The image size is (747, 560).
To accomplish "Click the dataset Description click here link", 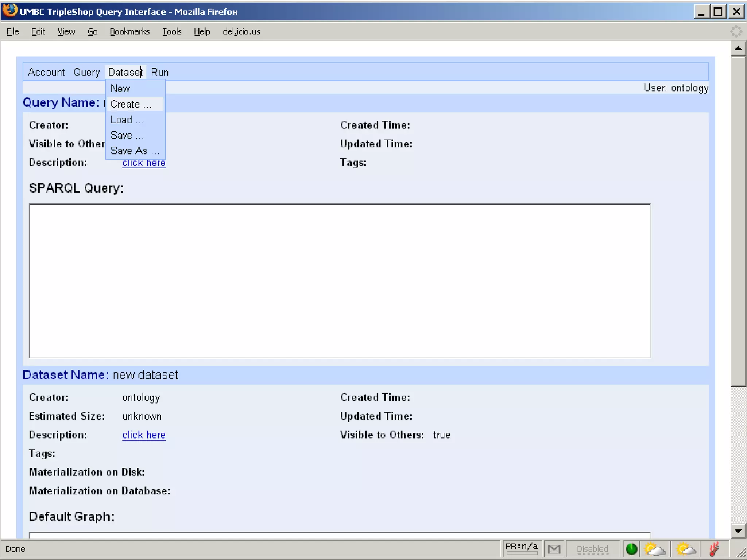I will point(144,435).
